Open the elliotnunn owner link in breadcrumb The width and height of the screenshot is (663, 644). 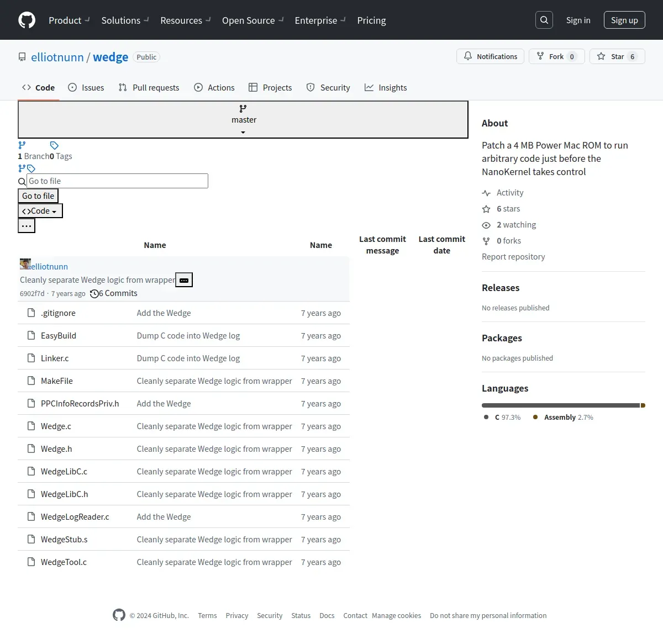[57, 57]
